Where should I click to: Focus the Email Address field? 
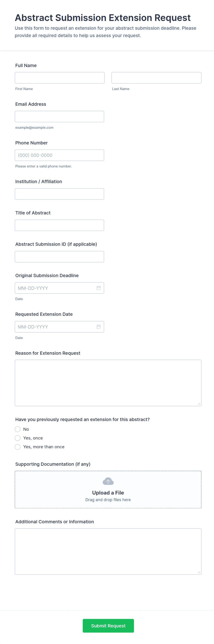click(59, 117)
